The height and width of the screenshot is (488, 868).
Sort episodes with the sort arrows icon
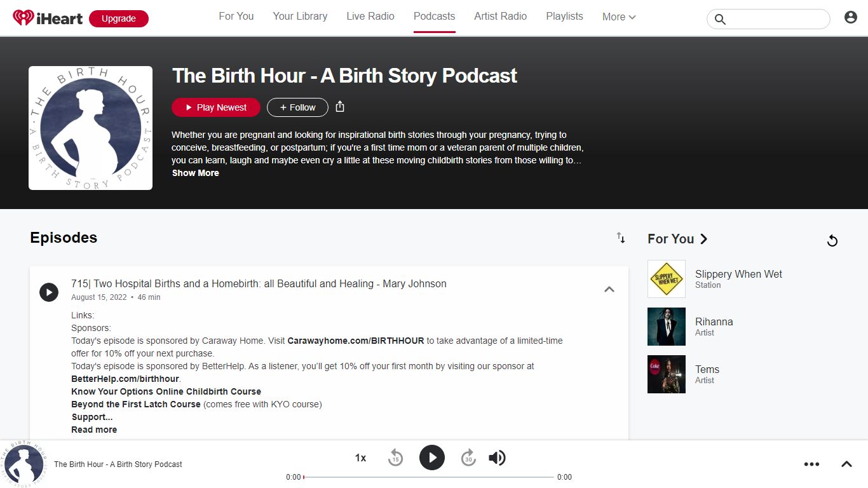tap(621, 238)
